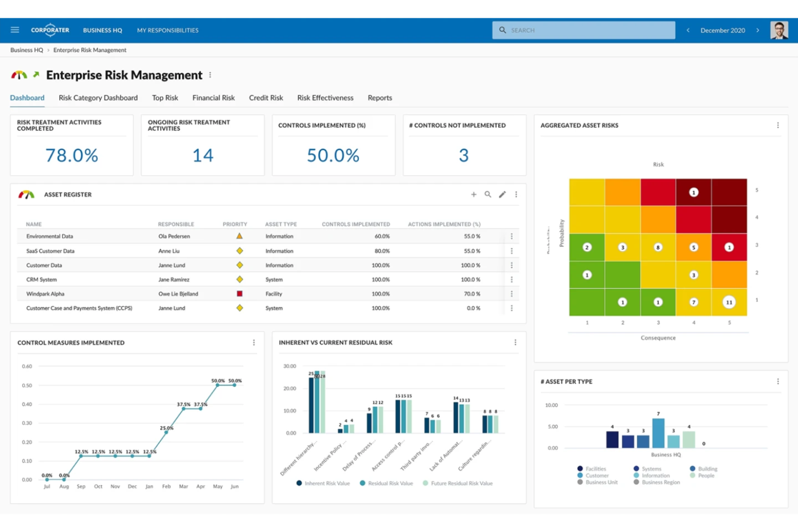Image resolution: width=798 pixels, height=532 pixels.
Task: Open the Enterprise Risk Management options menu
Action: tap(210, 75)
